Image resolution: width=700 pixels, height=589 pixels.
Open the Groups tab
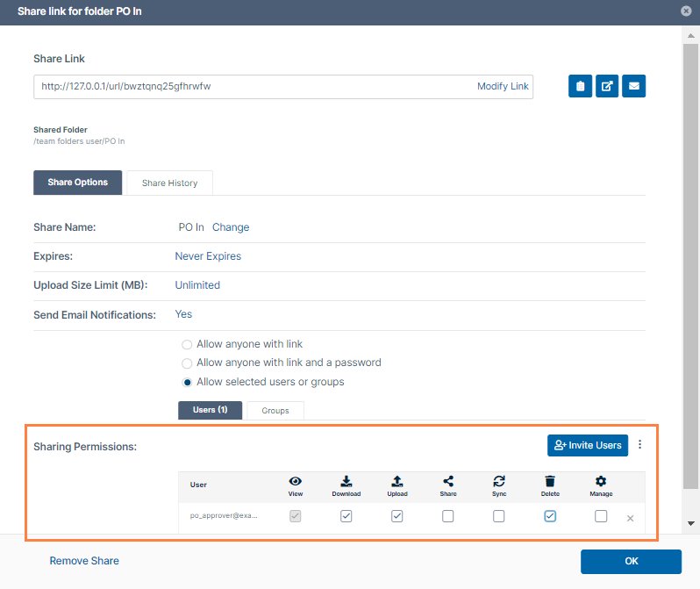click(275, 410)
